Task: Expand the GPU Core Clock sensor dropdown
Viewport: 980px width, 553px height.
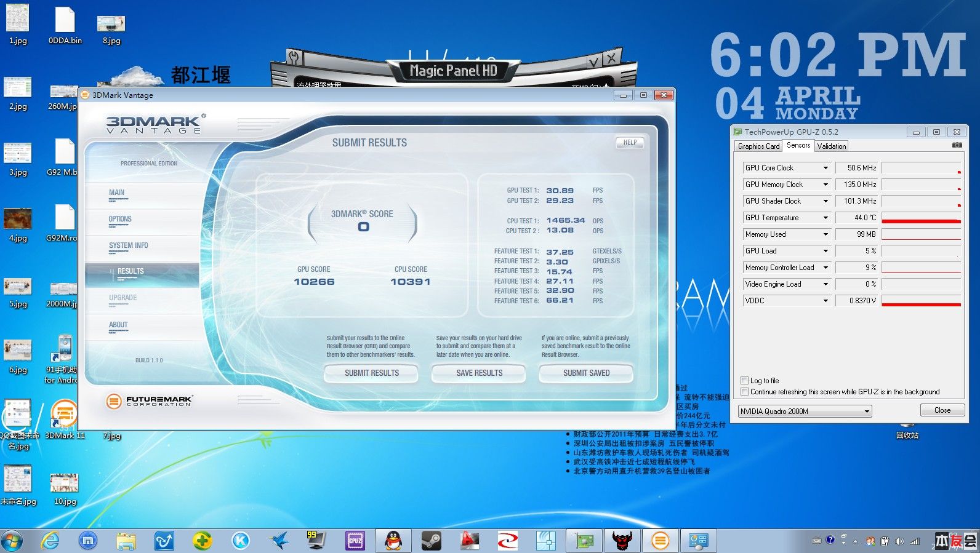Action: (825, 168)
